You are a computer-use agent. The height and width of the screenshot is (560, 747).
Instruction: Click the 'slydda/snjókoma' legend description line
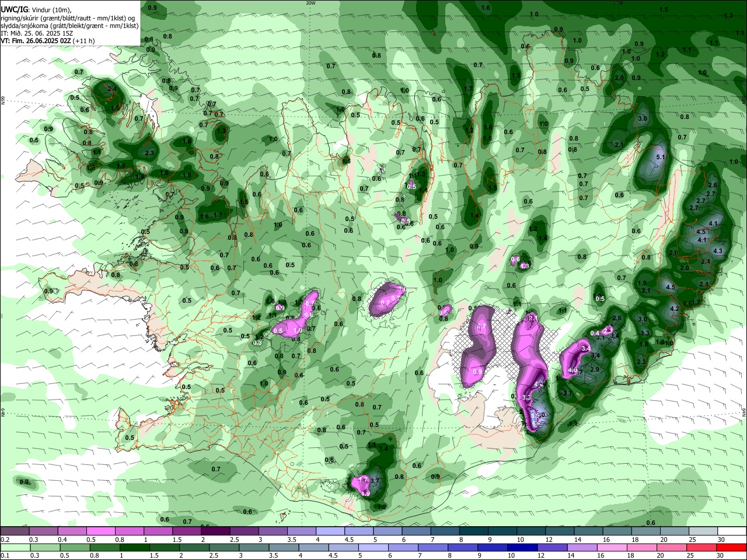[69, 25]
